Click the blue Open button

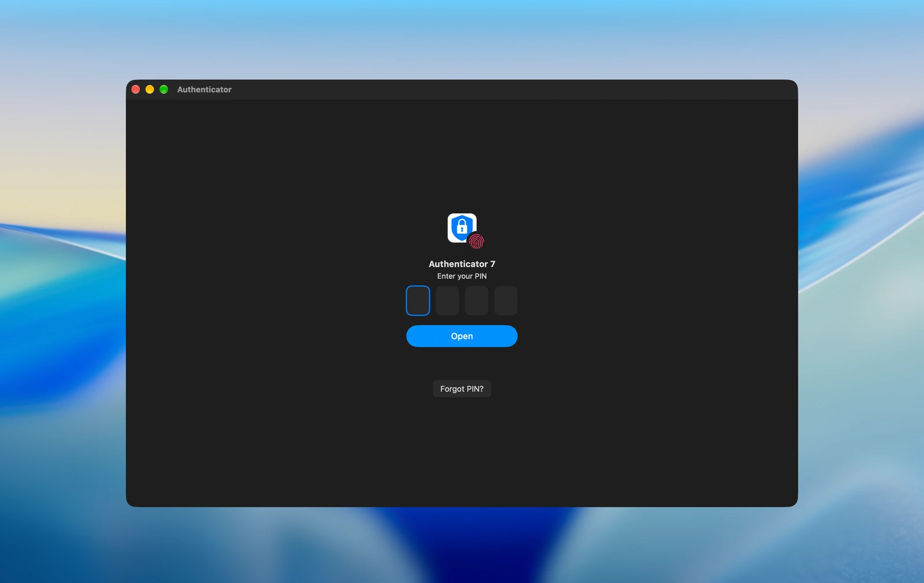[x=462, y=336]
